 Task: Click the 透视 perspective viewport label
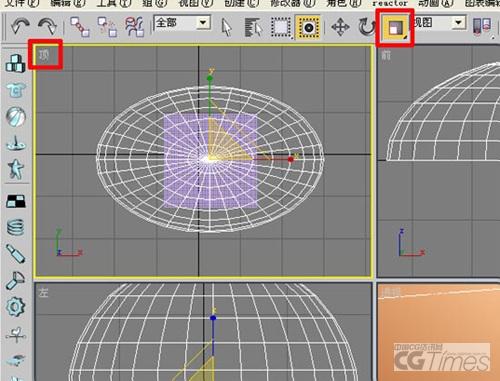tap(391, 292)
